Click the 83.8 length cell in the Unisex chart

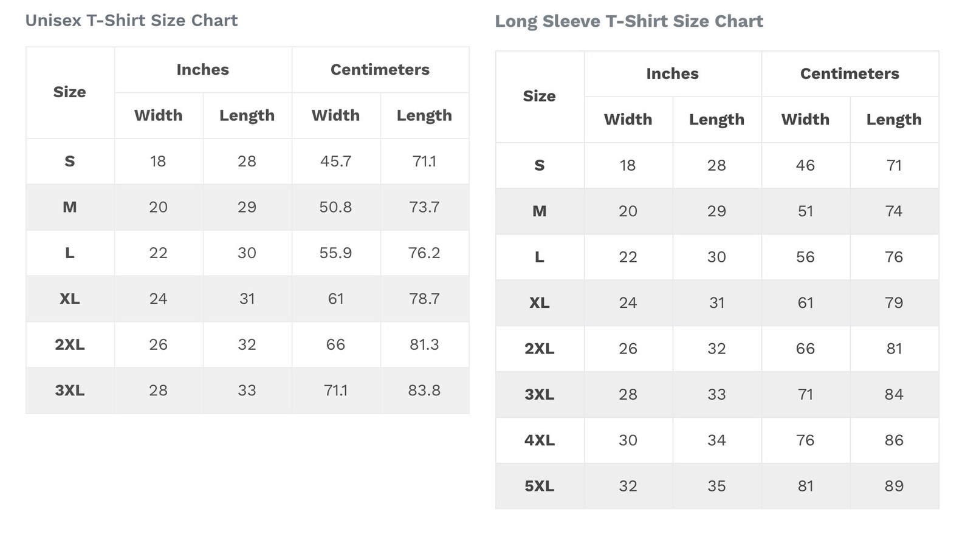[424, 391]
